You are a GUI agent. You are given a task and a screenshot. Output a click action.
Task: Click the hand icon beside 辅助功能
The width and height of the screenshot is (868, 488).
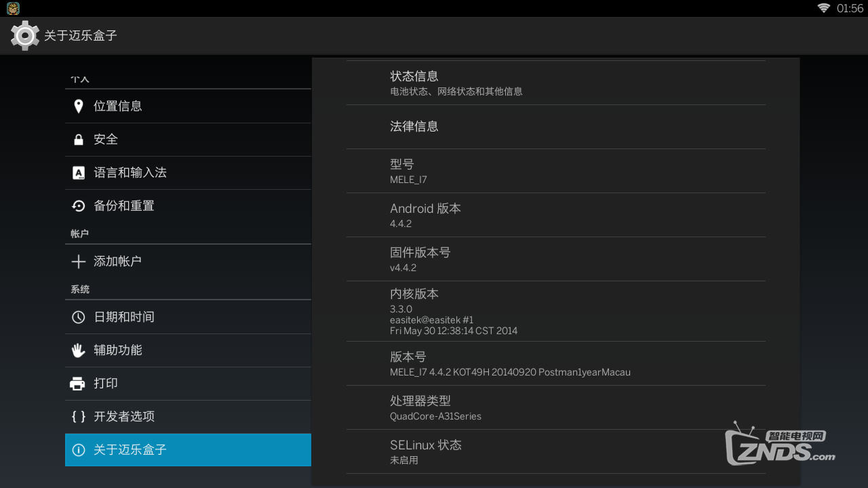pos(79,350)
